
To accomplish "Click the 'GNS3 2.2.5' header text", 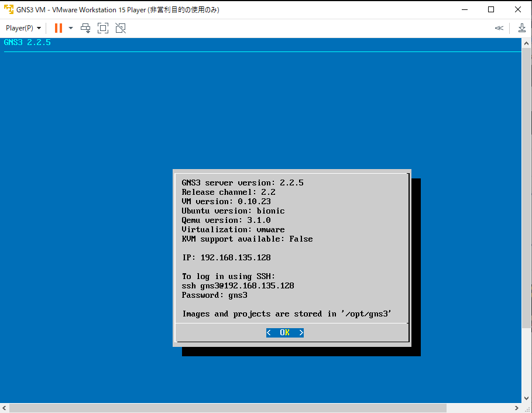I will 27,42.
